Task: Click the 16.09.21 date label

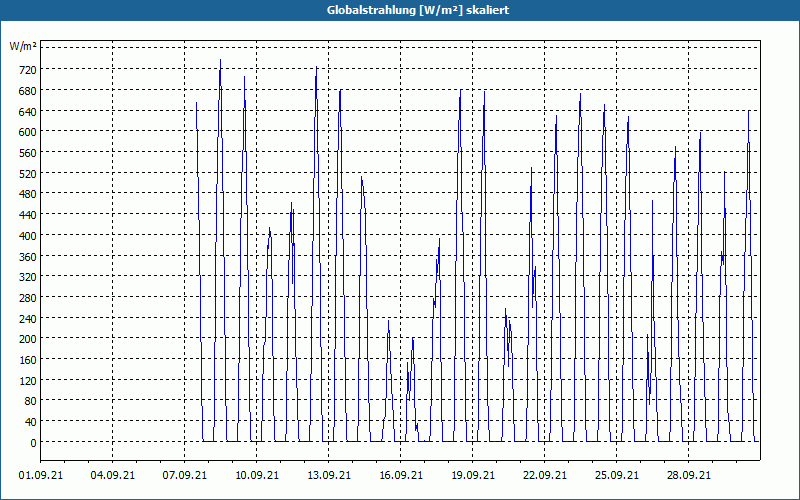Action: [x=401, y=476]
